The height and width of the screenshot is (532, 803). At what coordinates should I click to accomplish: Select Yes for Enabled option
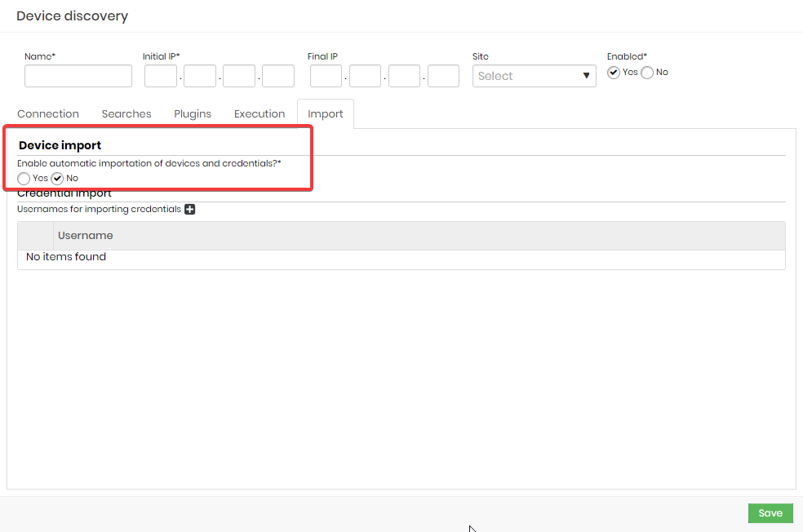tap(614, 73)
